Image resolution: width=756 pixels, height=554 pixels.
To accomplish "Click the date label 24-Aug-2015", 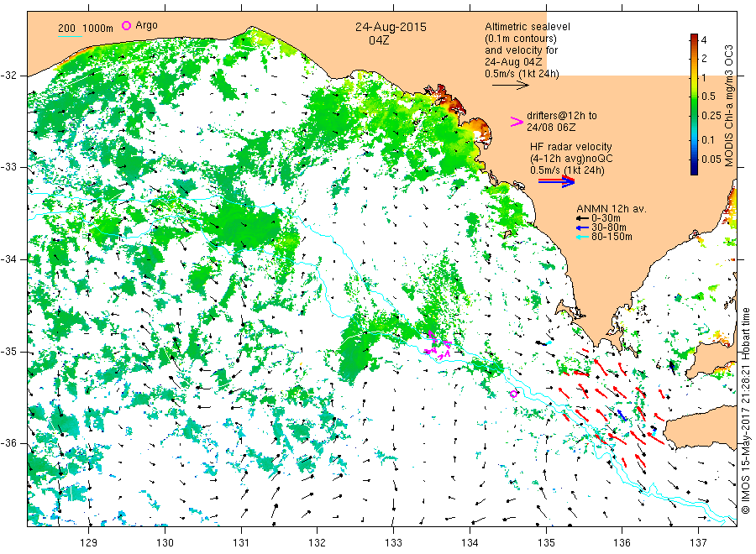I will pyautogui.click(x=391, y=27).
